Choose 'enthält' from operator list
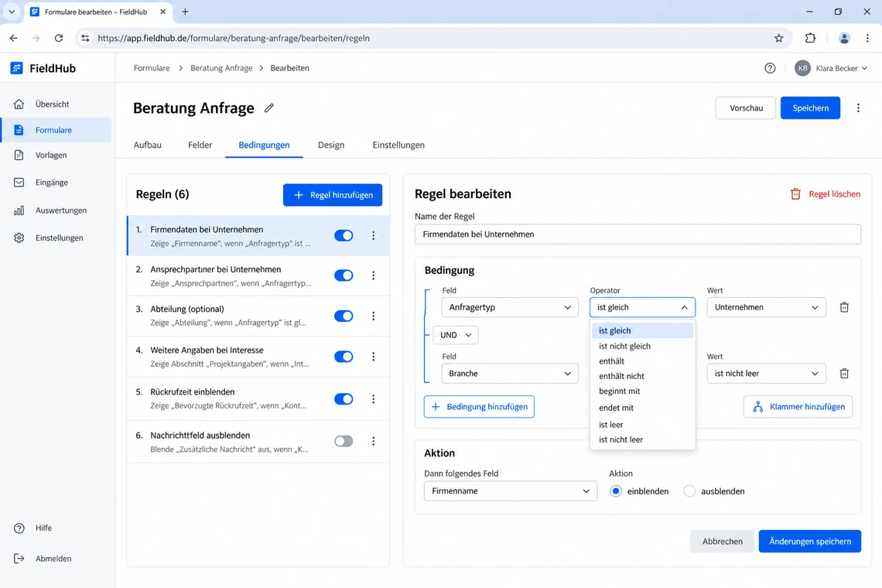This screenshot has height=588, width=882. [x=642, y=361]
